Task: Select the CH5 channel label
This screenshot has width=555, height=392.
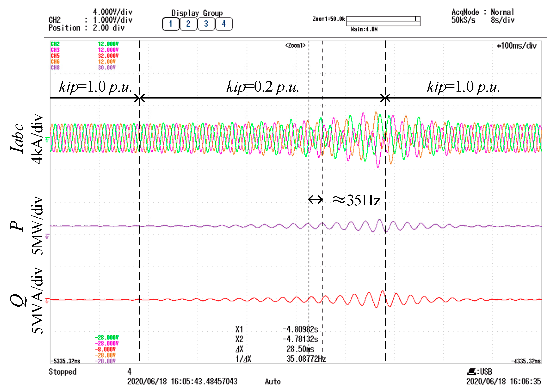Action: click(55, 56)
